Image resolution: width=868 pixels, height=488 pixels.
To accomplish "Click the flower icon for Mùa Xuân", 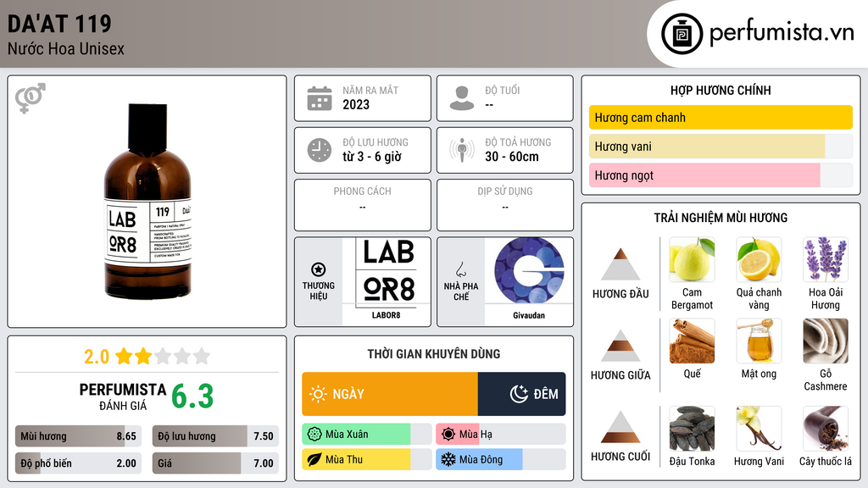I will tap(314, 435).
